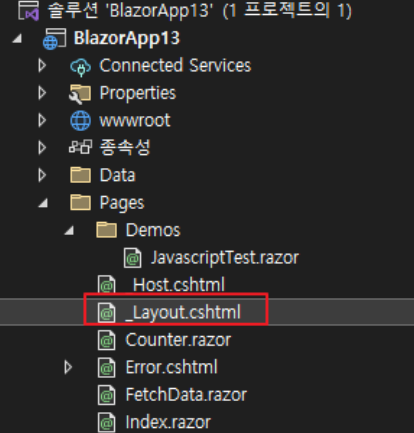The image size is (414, 433).
Task: Expand the 종속성 node
Action: click(42, 148)
